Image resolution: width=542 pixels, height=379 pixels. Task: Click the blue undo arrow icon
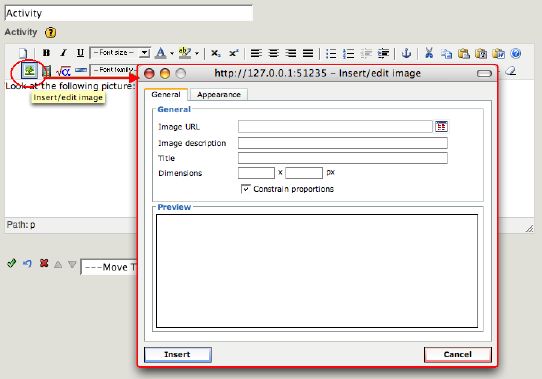pyautogui.click(x=27, y=264)
